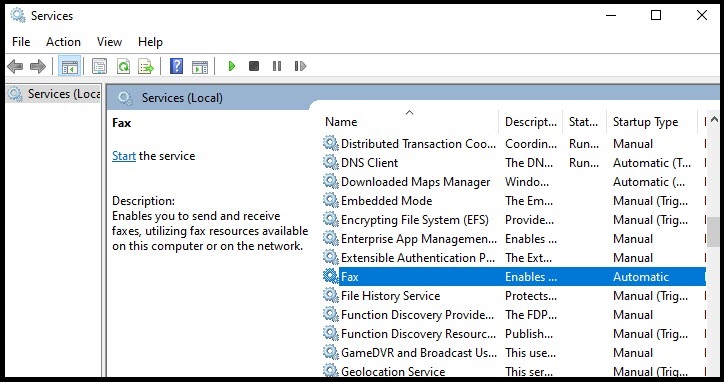
Task: Select Geolocation Service name
Action: pos(393,371)
